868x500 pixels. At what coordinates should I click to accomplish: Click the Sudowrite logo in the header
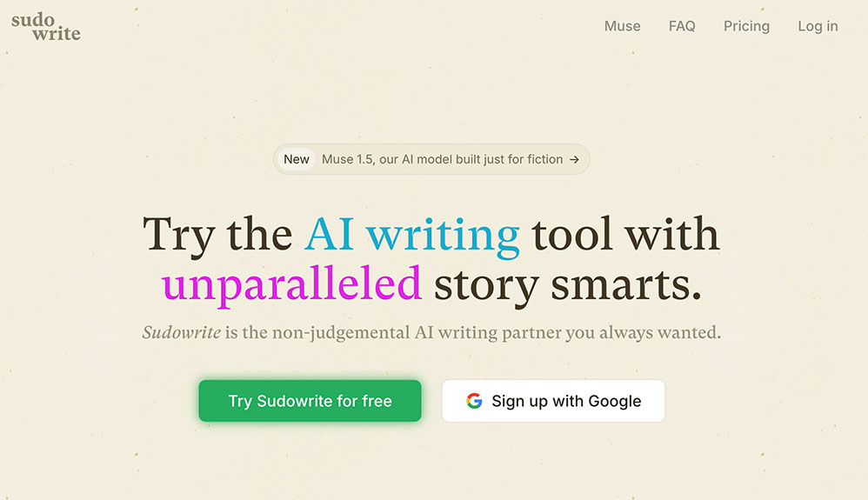pyautogui.click(x=45, y=26)
